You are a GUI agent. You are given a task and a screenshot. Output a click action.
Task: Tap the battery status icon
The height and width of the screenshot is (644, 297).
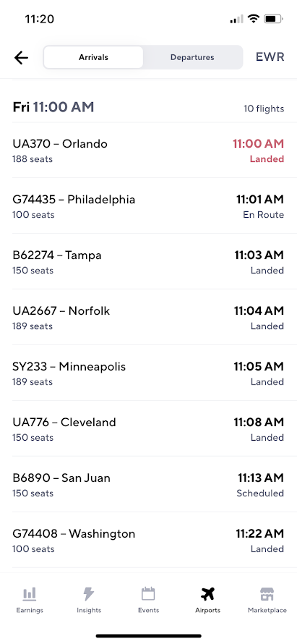(274, 19)
